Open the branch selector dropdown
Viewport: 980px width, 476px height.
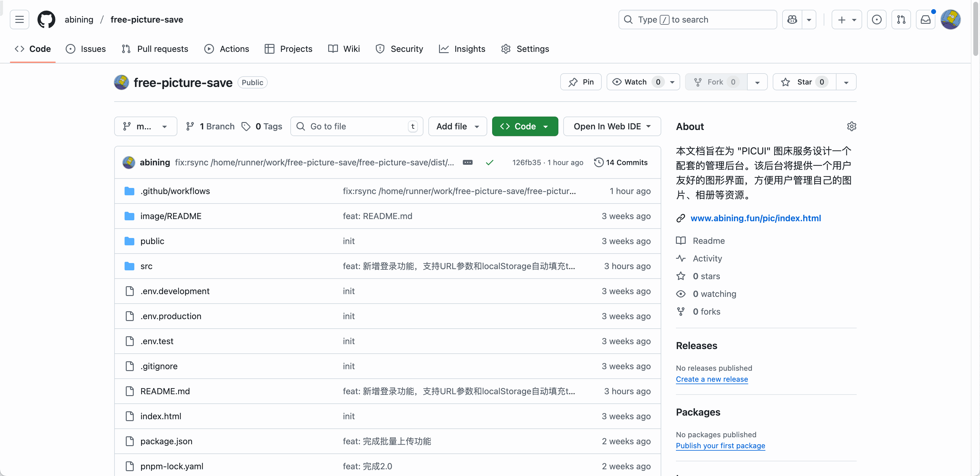145,126
